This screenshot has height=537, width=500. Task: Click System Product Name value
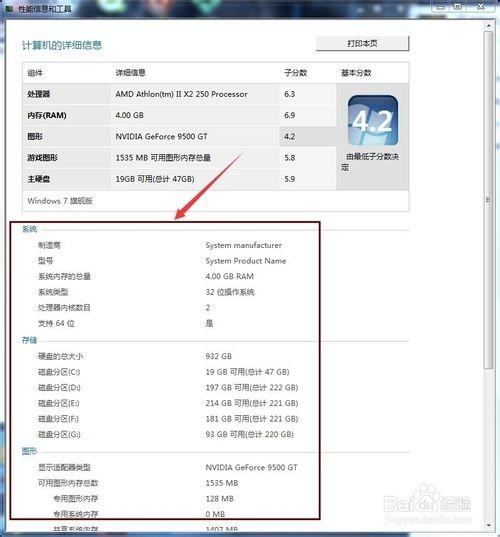click(x=246, y=261)
